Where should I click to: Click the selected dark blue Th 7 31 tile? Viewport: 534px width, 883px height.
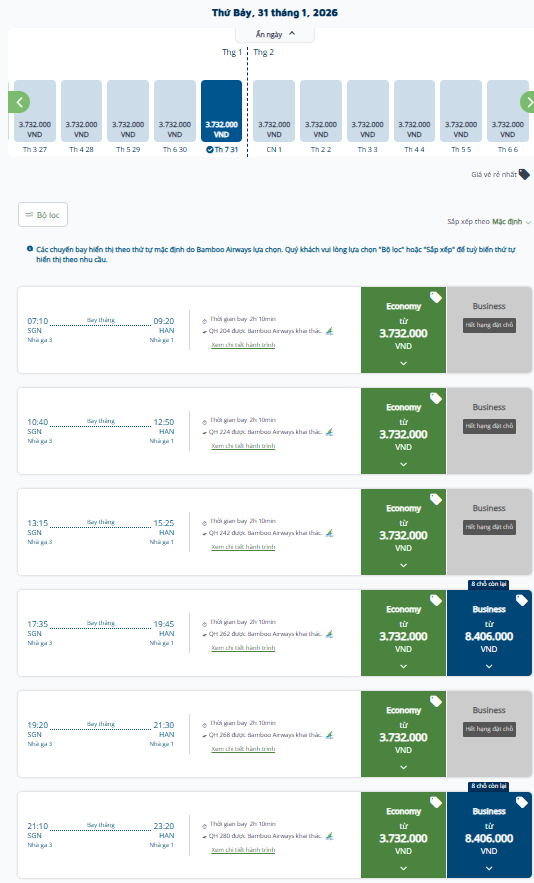coord(221,117)
